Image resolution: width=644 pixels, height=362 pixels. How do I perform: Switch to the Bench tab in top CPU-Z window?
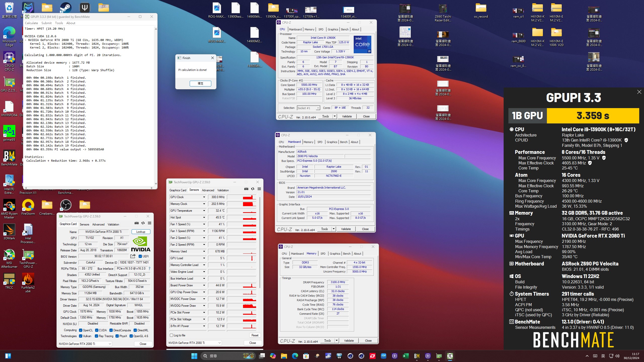pos(345,29)
